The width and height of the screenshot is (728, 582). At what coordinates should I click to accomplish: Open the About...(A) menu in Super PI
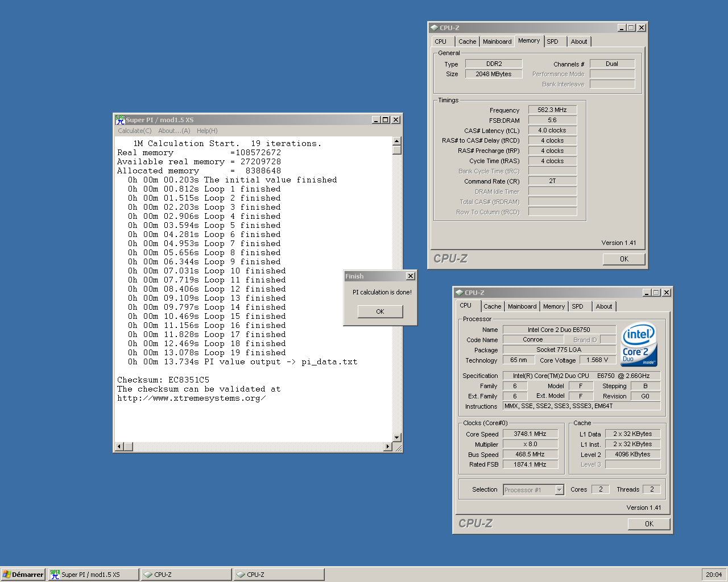coord(174,131)
